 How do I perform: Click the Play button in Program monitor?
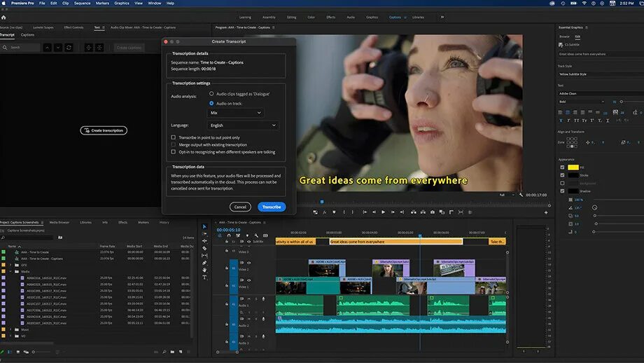pyautogui.click(x=383, y=212)
